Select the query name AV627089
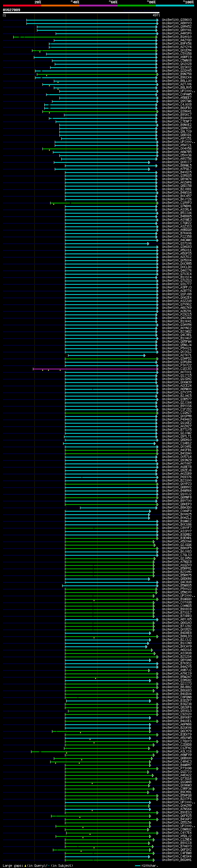197x868 pixels. tap(11, 10)
